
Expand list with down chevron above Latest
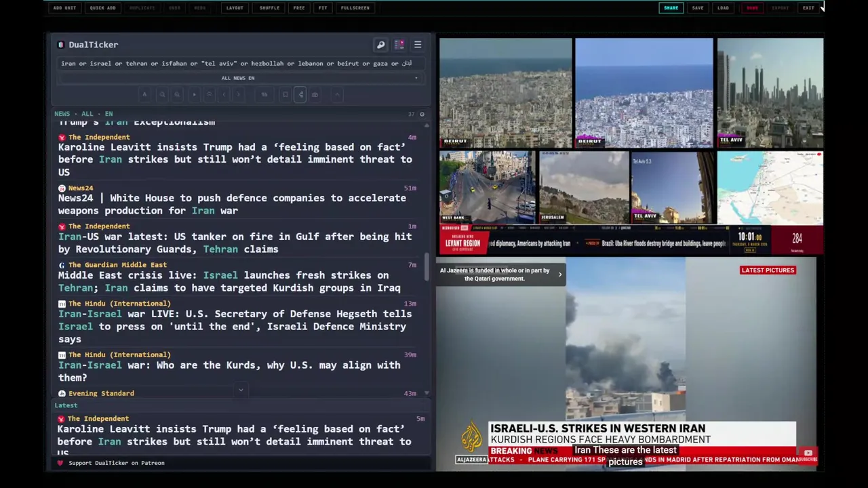(x=241, y=390)
